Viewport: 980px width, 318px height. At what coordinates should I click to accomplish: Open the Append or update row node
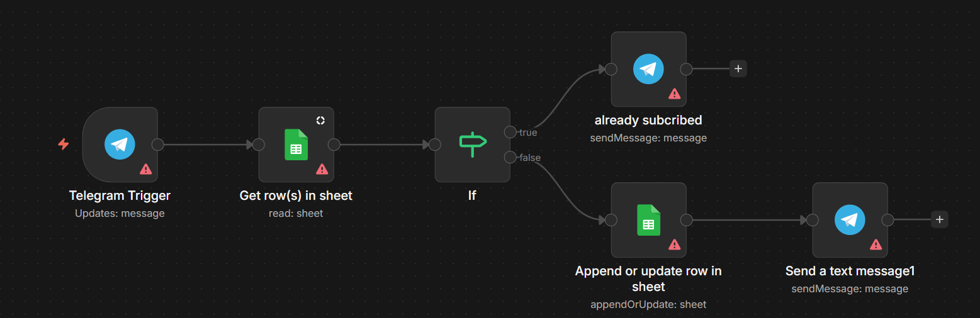(x=648, y=220)
